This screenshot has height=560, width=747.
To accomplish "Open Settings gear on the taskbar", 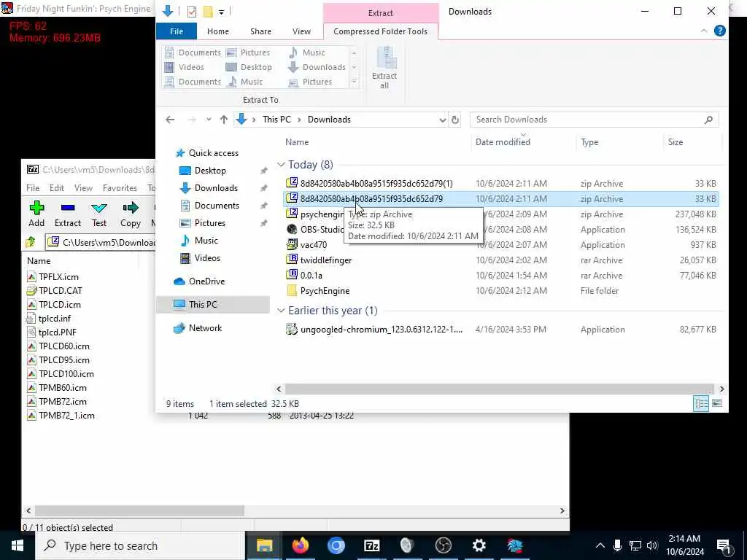I will click(x=479, y=545).
